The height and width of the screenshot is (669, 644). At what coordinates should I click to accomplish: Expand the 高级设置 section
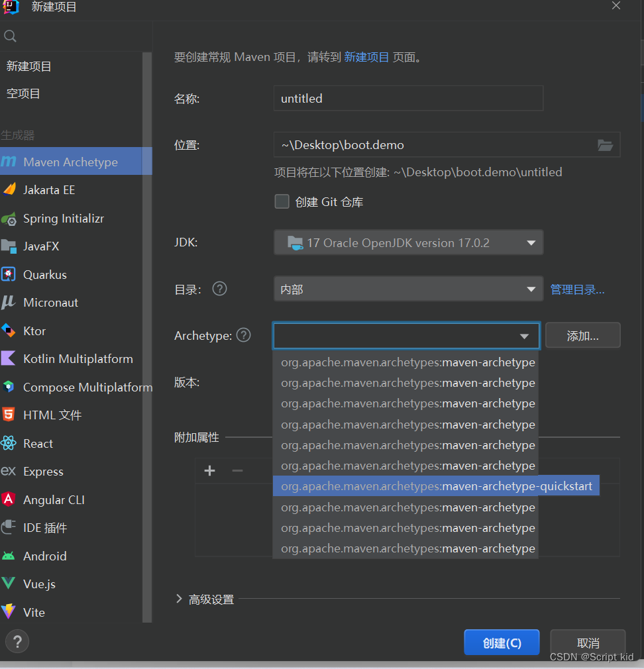pos(179,599)
